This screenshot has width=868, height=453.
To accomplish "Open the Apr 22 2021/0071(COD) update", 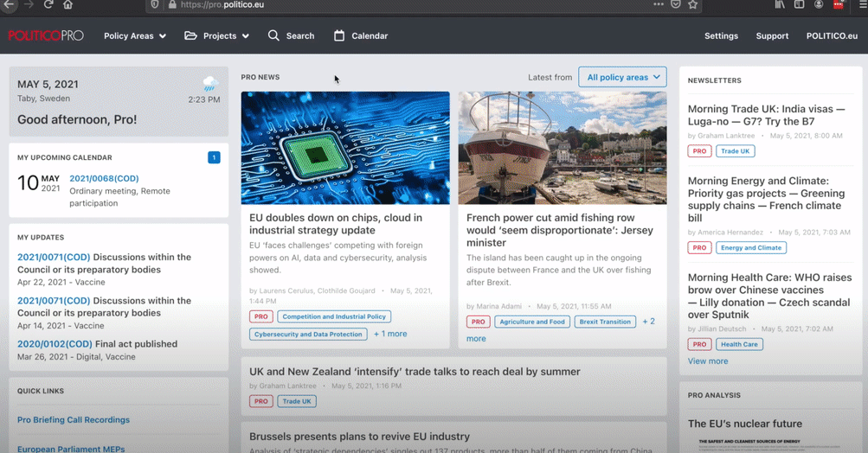I will tap(54, 258).
